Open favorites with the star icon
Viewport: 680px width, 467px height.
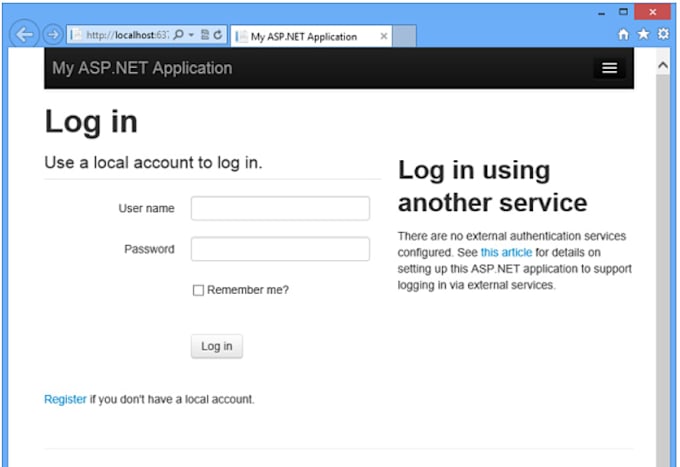(x=643, y=34)
